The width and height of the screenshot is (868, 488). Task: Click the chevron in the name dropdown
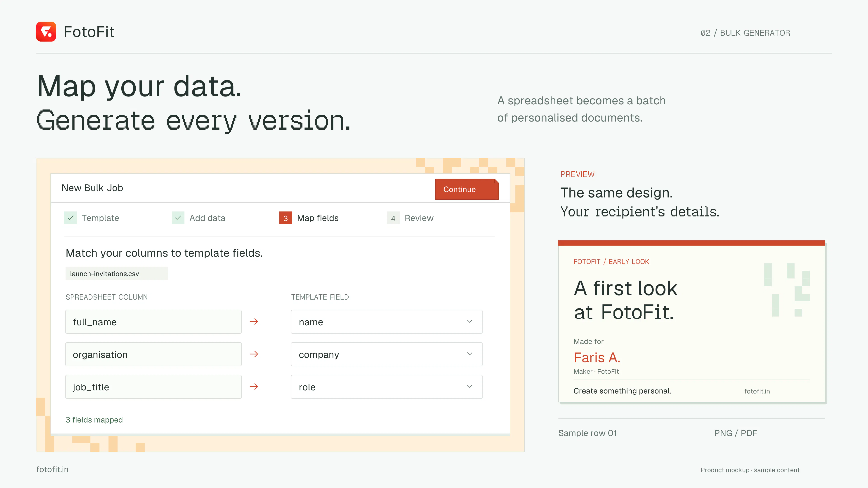pos(470,321)
